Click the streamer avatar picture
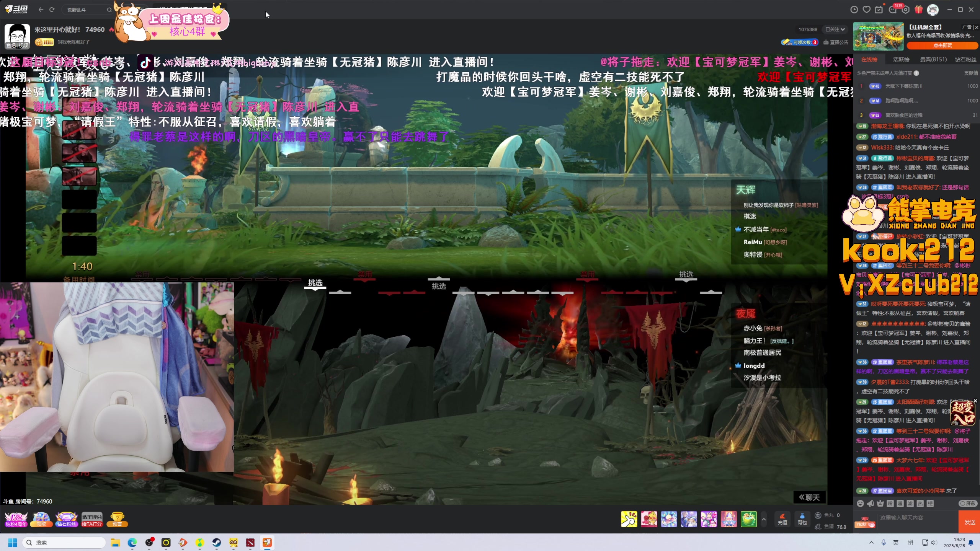The width and height of the screenshot is (980, 551). pos(17,36)
